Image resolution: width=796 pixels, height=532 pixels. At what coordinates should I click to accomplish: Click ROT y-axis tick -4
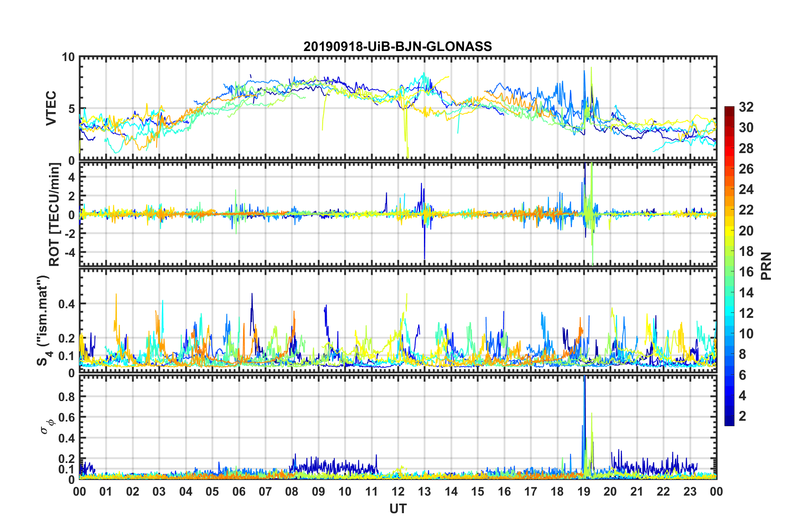pyautogui.click(x=69, y=252)
